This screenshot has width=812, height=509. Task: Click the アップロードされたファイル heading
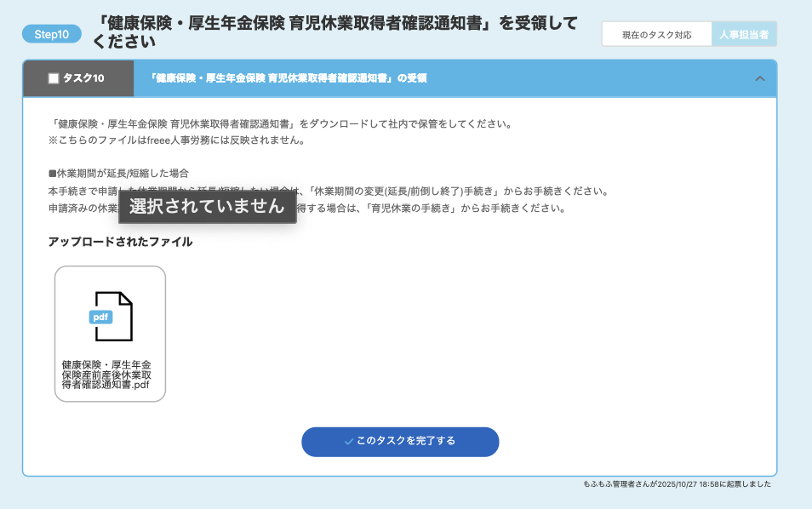[120, 242]
